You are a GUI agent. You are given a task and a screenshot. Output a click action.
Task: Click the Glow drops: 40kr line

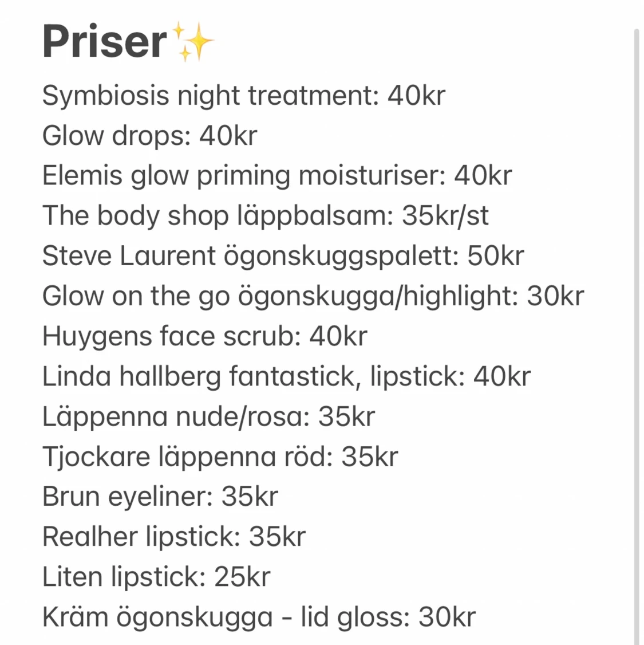coord(149,136)
